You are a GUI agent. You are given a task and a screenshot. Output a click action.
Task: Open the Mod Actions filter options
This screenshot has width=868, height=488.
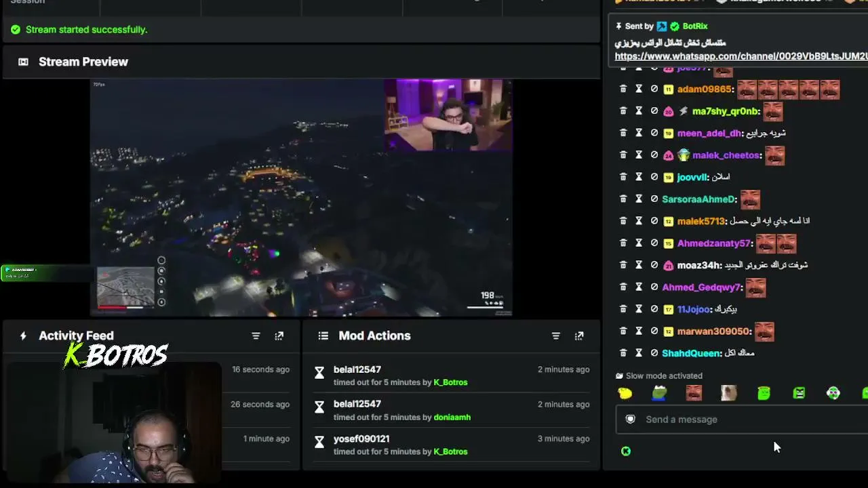tap(556, 335)
